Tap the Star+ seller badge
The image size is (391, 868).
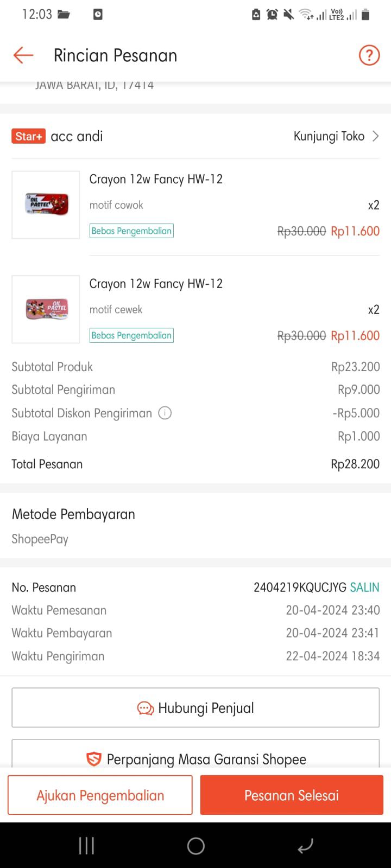(28, 136)
